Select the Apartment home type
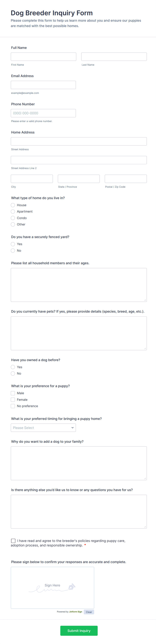 (13, 212)
